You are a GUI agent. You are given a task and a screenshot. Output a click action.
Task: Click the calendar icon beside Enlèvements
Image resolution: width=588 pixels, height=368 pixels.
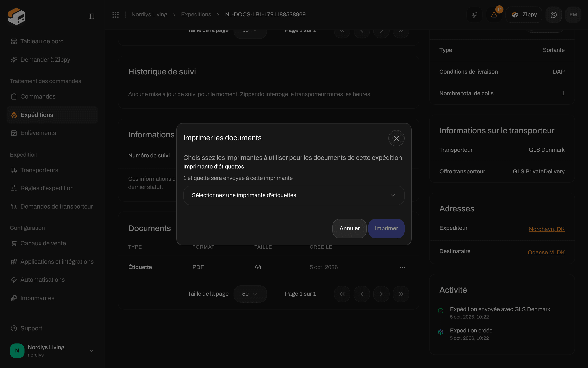coord(14,133)
